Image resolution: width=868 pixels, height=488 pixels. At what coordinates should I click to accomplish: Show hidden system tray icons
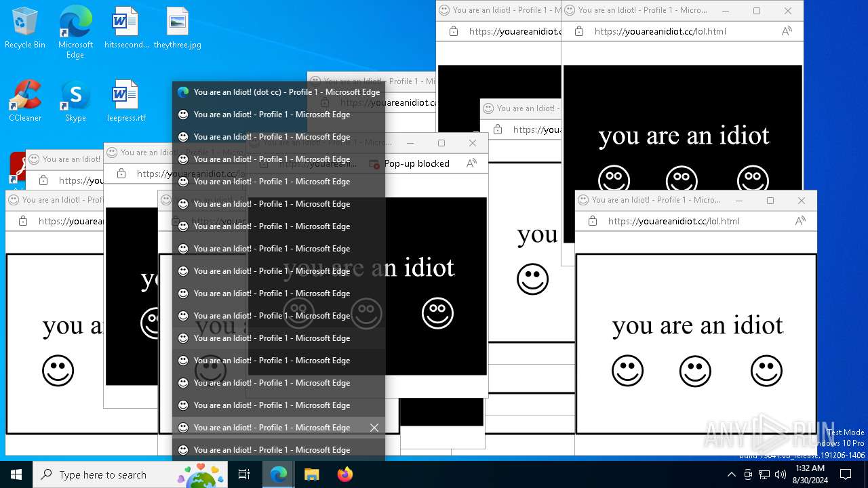(731, 474)
